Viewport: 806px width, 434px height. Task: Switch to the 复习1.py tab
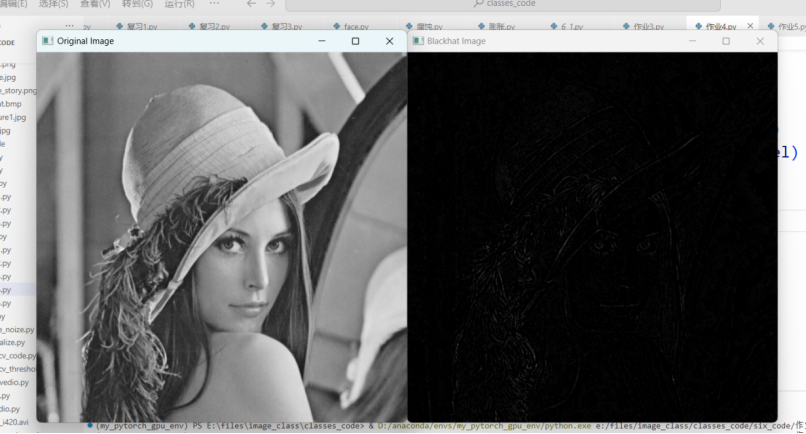click(137, 26)
